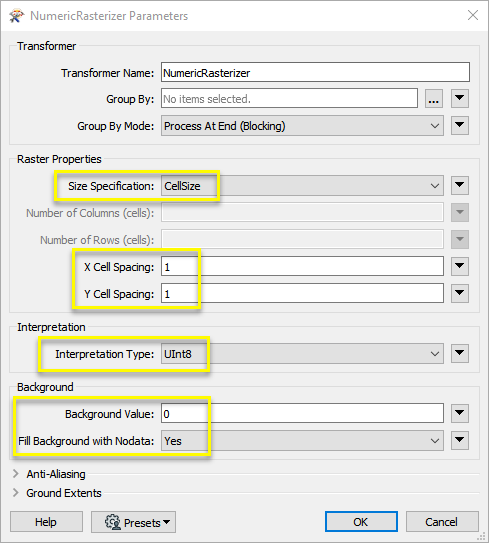
Task: Open the Interpretation Type UInt8 dropdown
Action: click(x=302, y=354)
